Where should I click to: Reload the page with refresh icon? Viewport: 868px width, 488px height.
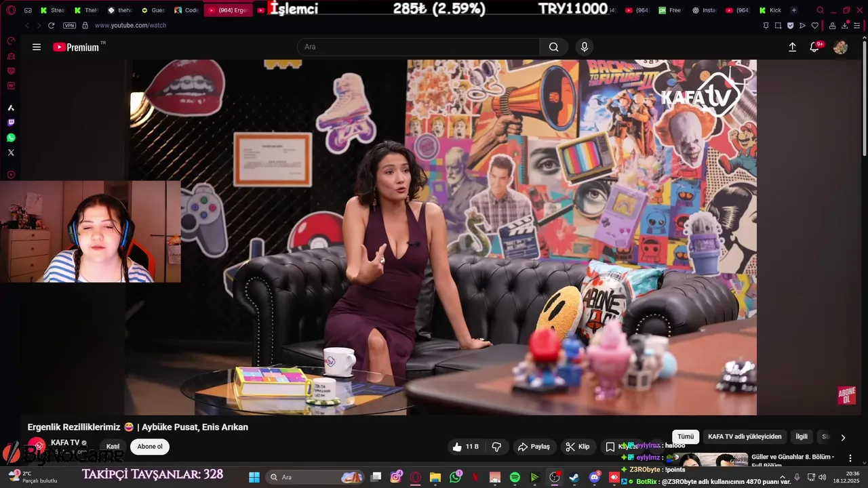[x=51, y=25]
